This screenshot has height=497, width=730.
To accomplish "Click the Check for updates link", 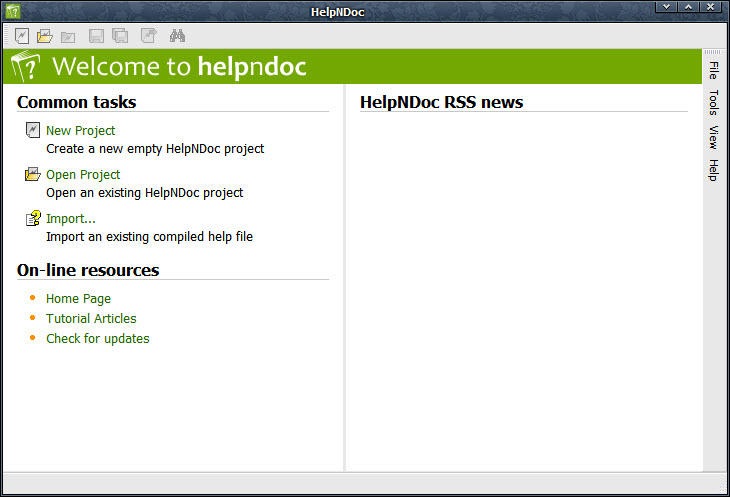I will 97,338.
